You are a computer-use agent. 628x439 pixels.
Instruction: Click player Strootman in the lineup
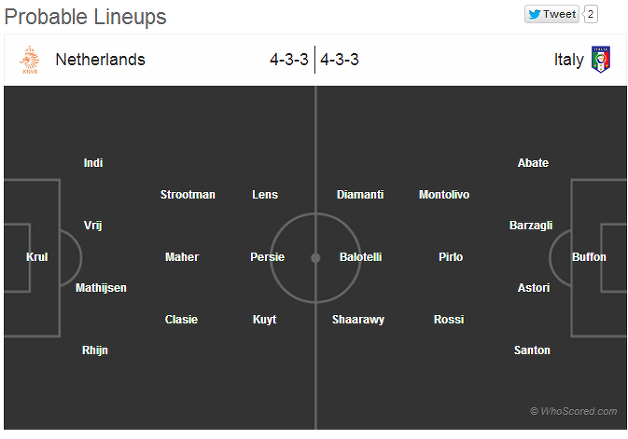(x=188, y=194)
